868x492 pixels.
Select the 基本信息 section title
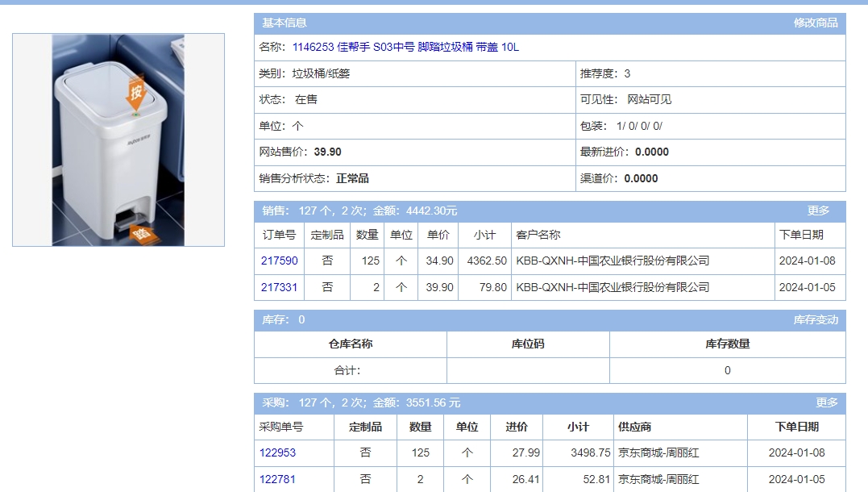(x=284, y=23)
